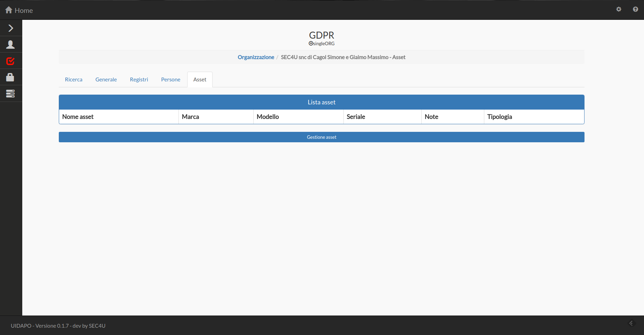Click the Marca column header

pyautogui.click(x=216, y=117)
